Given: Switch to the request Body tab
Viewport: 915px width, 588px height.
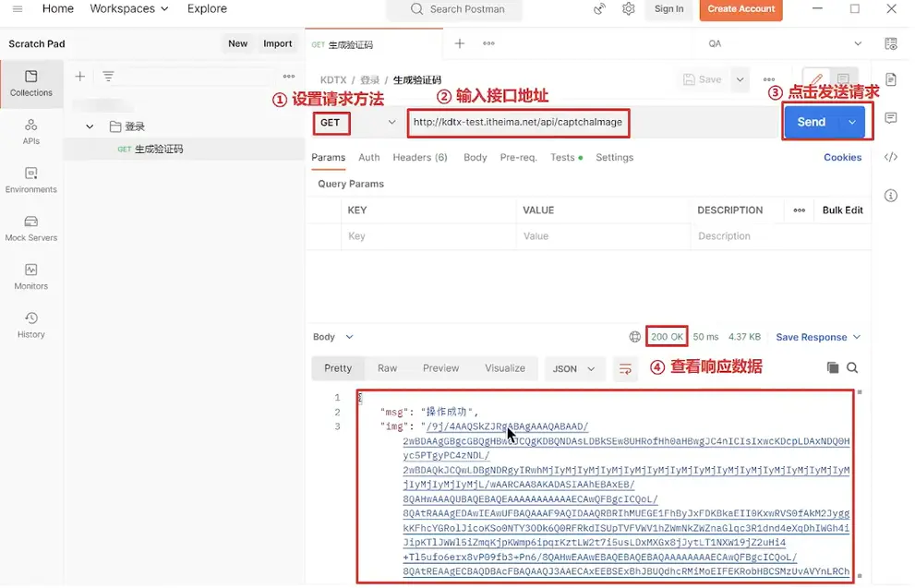Looking at the screenshot, I should [475, 158].
